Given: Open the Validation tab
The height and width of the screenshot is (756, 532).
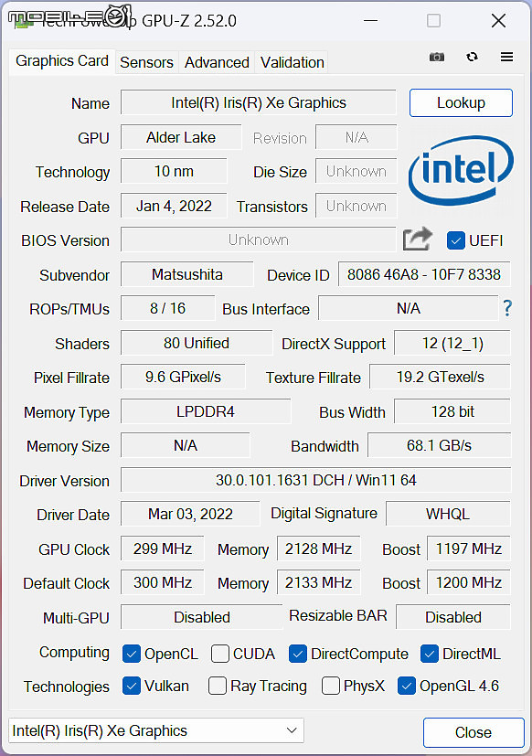Looking at the screenshot, I should coord(292,62).
